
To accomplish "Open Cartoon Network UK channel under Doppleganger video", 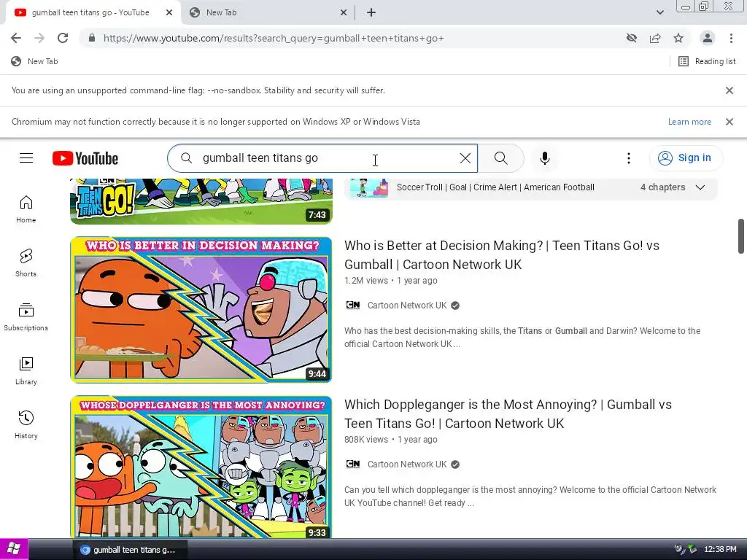I will [x=407, y=464].
